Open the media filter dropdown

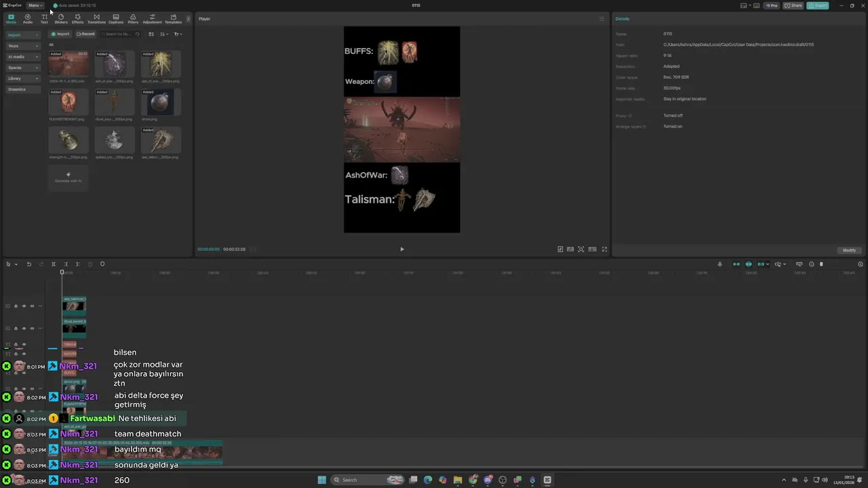coord(178,34)
